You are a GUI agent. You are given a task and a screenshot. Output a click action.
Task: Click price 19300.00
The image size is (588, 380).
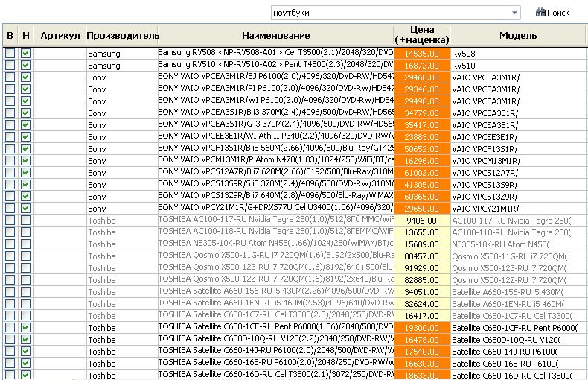point(422,327)
